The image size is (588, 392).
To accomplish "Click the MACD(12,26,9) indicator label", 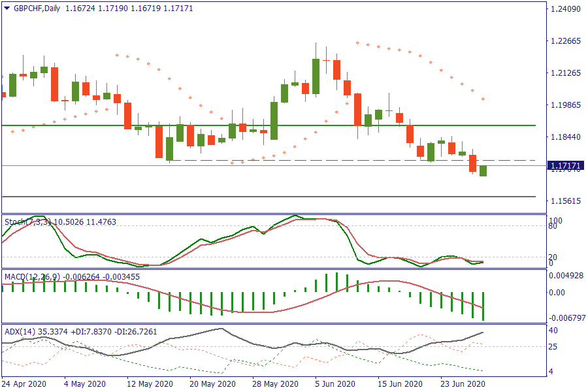I will coord(32,277).
